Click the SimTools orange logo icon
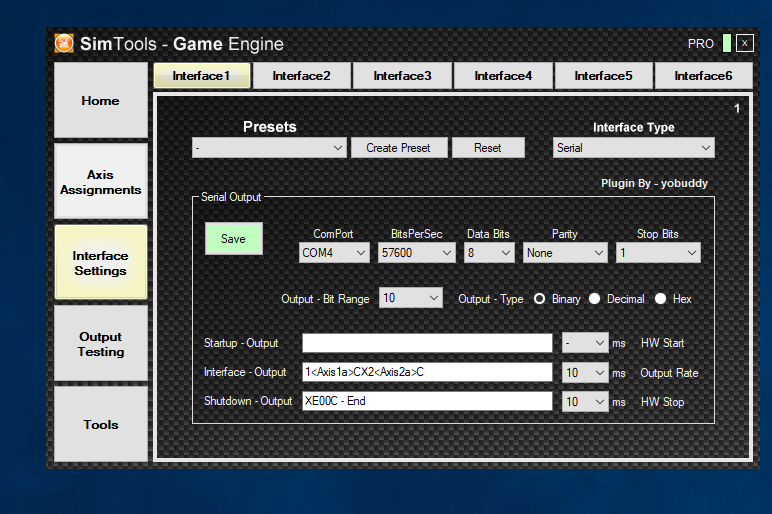772x514 pixels. (x=64, y=43)
